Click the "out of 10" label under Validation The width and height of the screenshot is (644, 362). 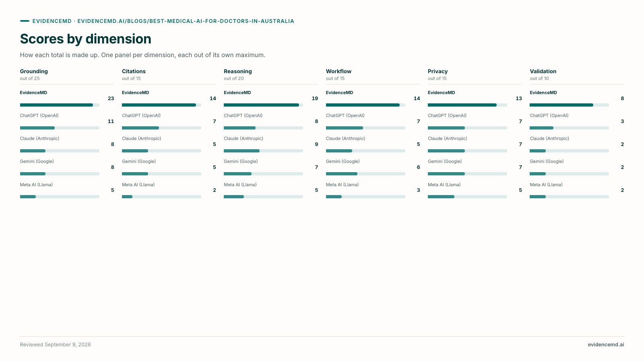click(539, 78)
